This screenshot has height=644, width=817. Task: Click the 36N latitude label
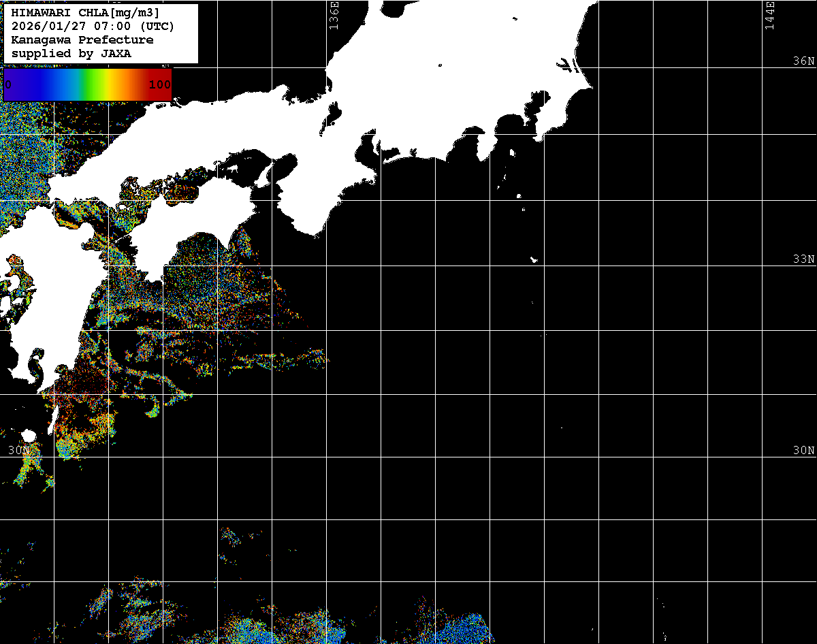803,61
